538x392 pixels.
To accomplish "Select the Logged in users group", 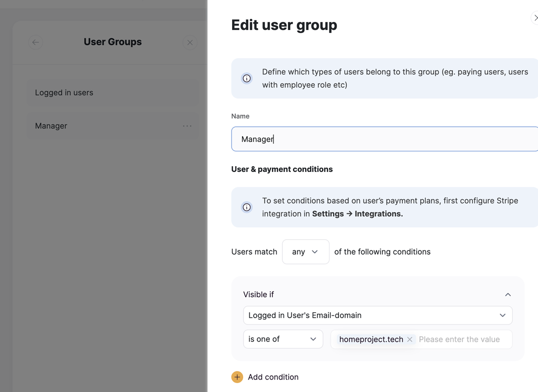I will [64, 92].
